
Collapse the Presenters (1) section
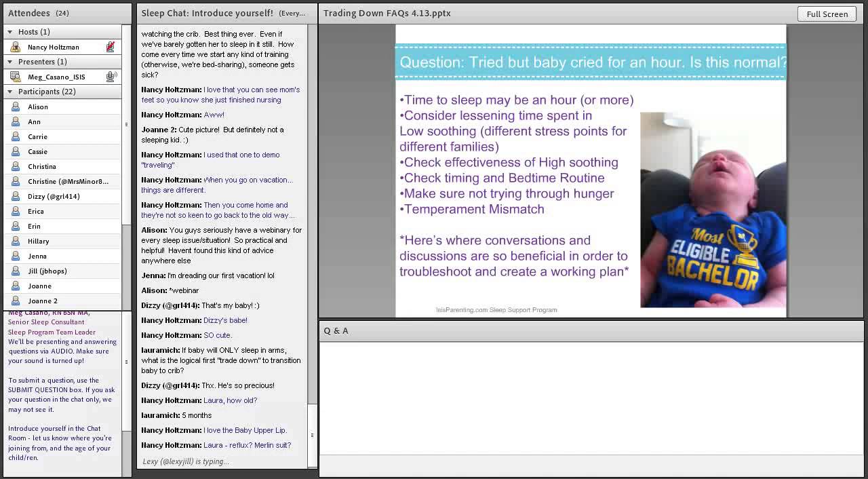(9, 62)
